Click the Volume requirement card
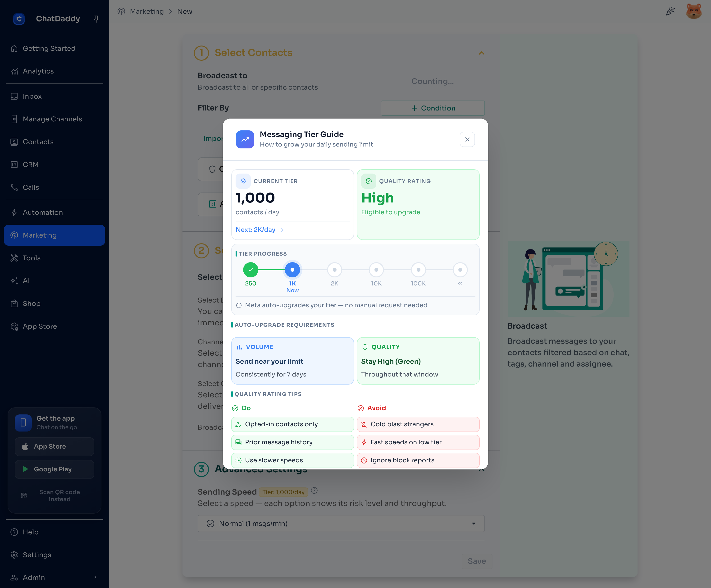 pos(292,360)
